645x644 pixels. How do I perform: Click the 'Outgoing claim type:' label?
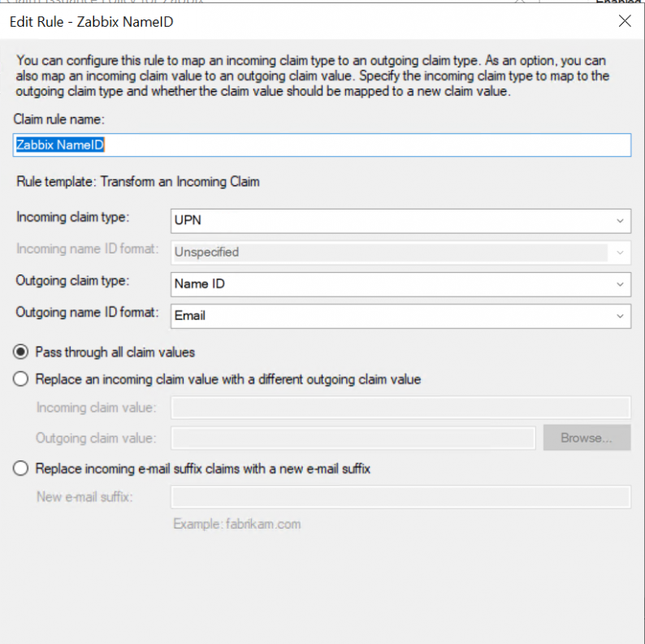pos(72,280)
